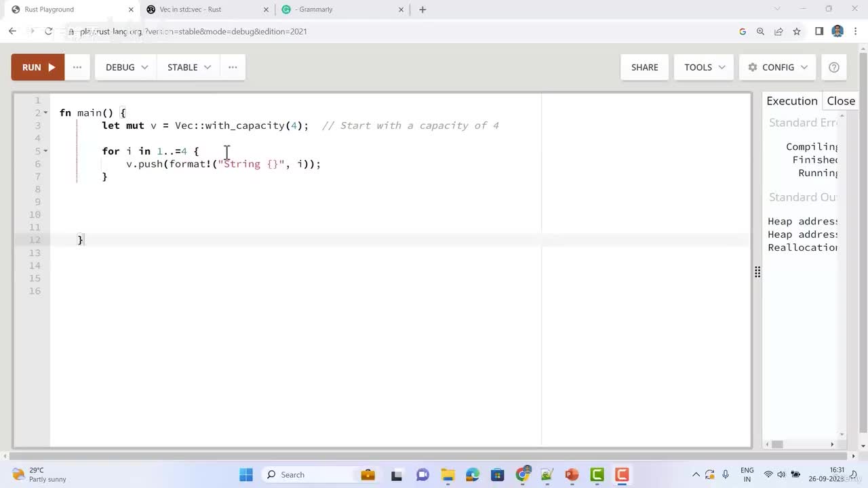Open the Chrome profile avatar
This screenshot has height=488, width=868.
pyautogui.click(x=837, y=31)
